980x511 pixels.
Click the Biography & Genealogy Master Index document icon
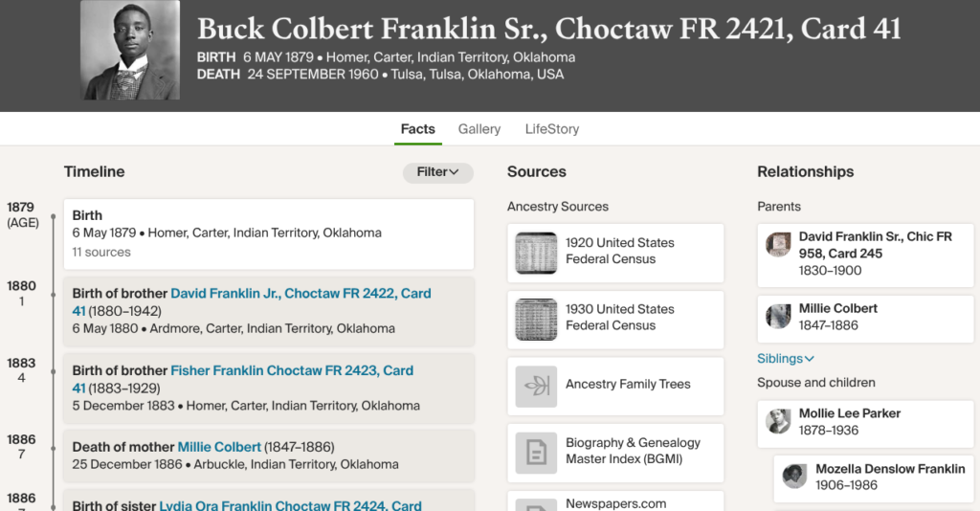[x=536, y=453]
